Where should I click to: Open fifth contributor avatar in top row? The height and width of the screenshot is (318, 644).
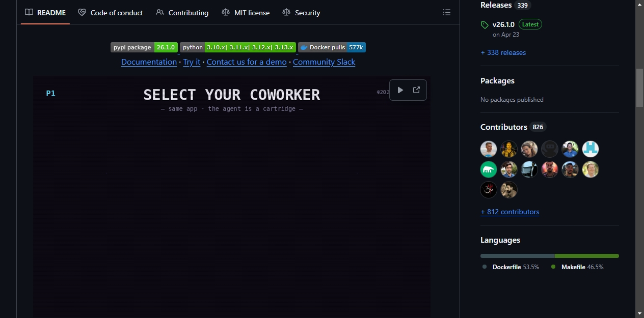(x=570, y=149)
